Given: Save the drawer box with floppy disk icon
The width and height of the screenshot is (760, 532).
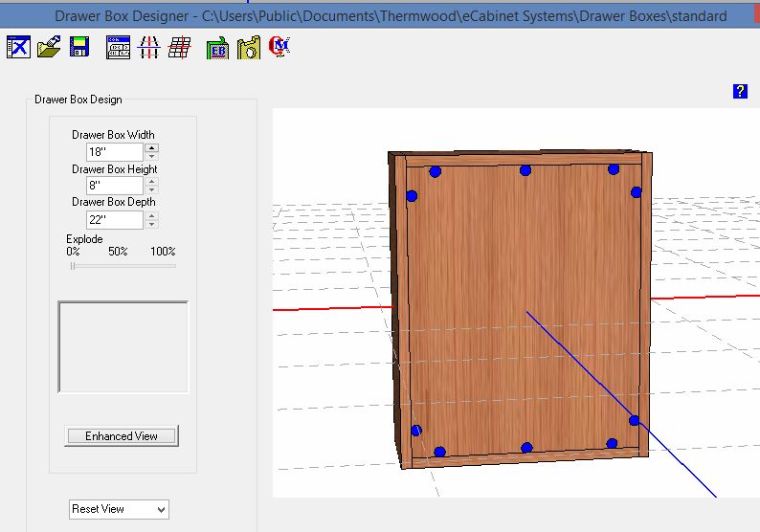Looking at the screenshot, I should pyautogui.click(x=78, y=47).
